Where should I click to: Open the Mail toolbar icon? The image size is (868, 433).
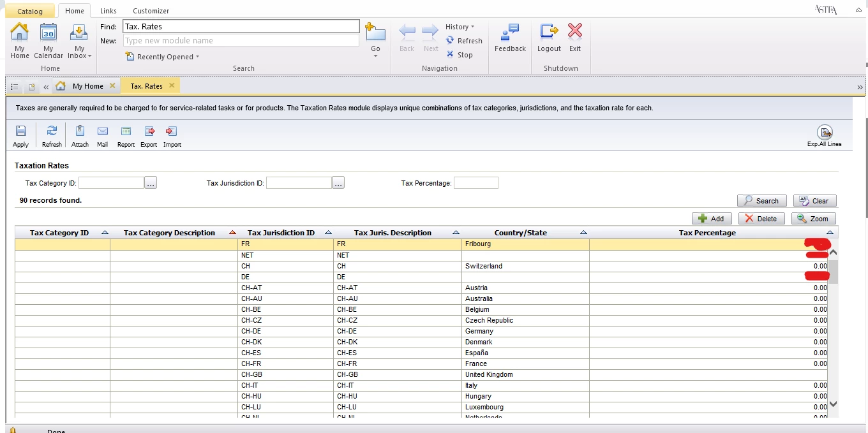point(102,131)
